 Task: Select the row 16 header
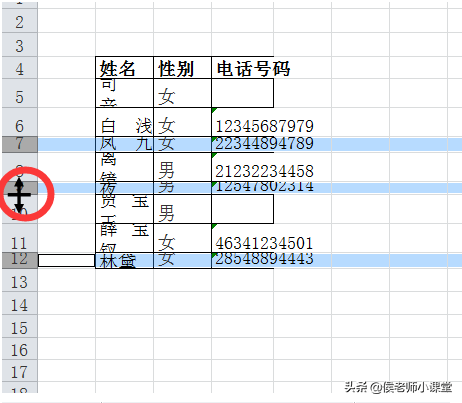(x=20, y=348)
